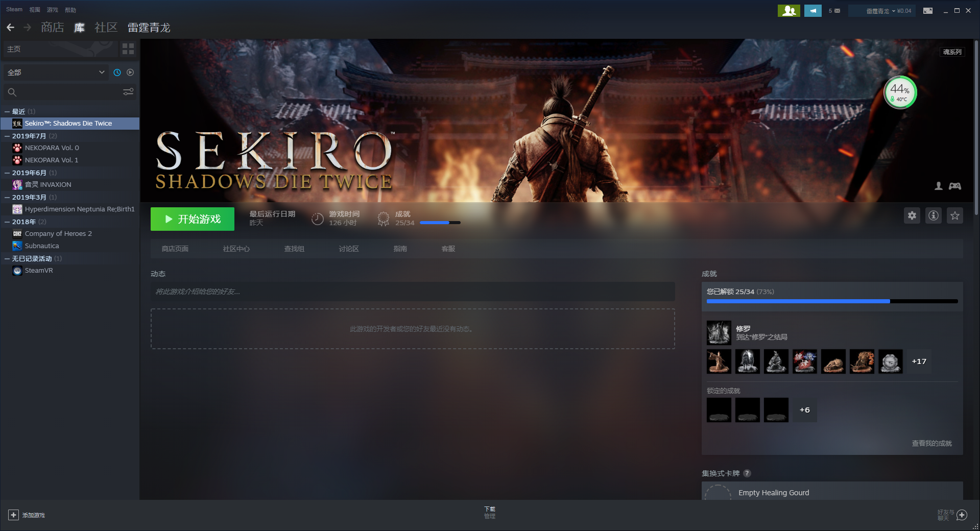The width and height of the screenshot is (980, 531).
Task: Select 音灵 INVAXION in library
Action: (x=70, y=185)
